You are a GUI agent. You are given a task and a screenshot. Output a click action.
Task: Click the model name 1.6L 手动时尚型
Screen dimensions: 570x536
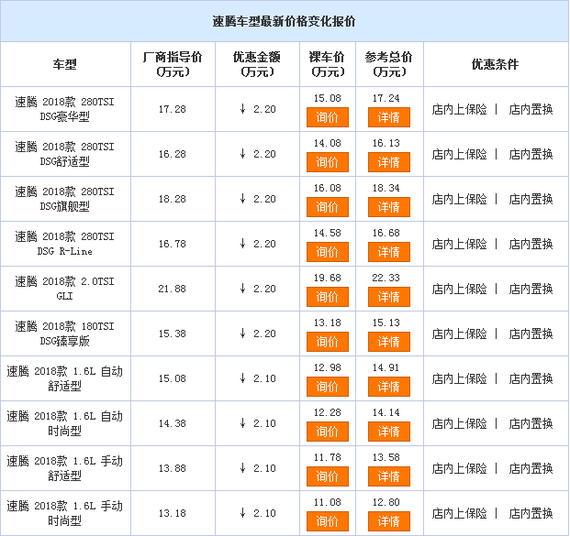point(65,513)
